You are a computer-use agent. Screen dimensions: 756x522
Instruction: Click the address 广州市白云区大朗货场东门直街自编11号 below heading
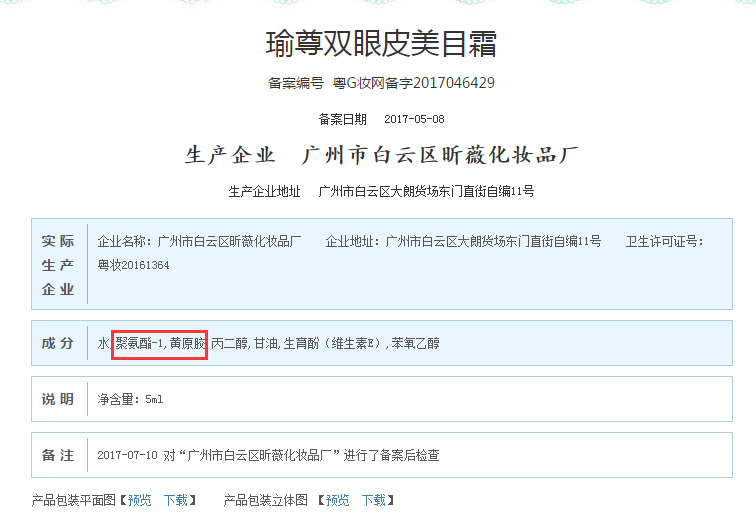click(426, 191)
